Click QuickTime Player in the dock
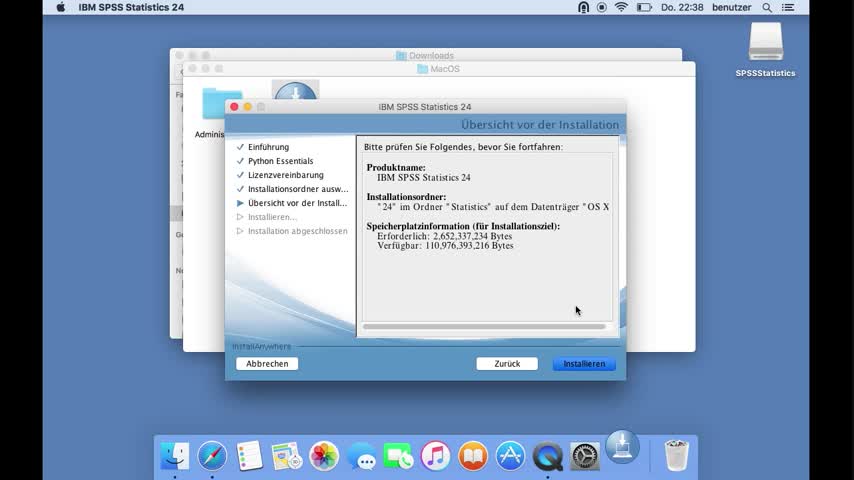 547,456
